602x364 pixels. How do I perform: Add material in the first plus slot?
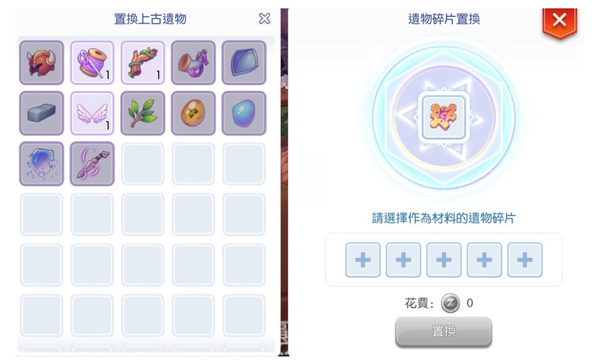(x=363, y=260)
